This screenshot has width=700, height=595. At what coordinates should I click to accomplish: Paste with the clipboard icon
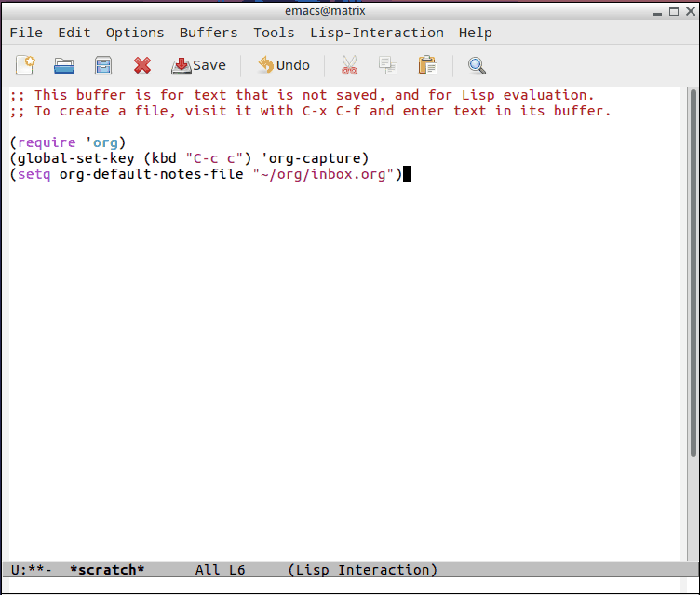[427, 65]
